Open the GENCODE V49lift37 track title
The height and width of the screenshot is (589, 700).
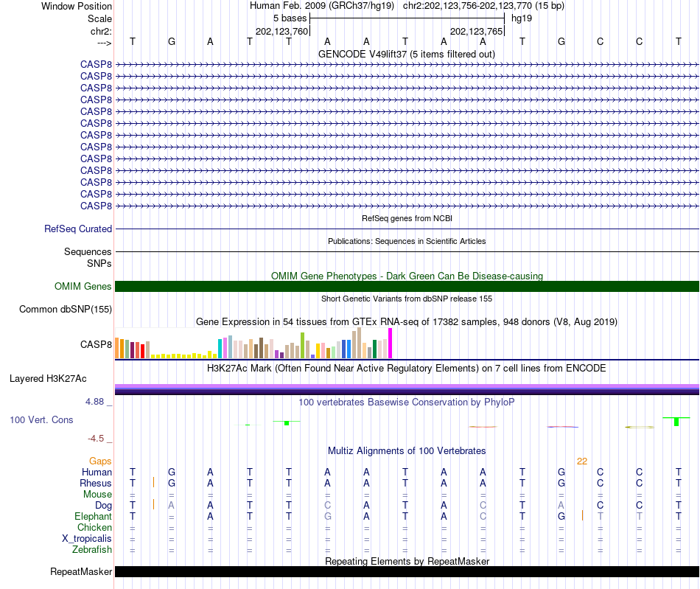pos(407,54)
